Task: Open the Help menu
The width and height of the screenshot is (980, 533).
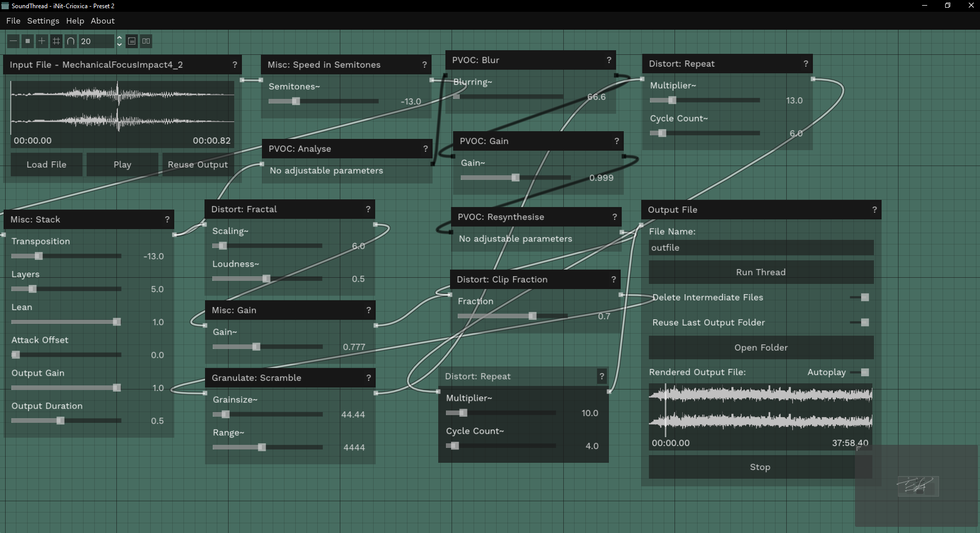Action: pyautogui.click(x=75, y=20)
